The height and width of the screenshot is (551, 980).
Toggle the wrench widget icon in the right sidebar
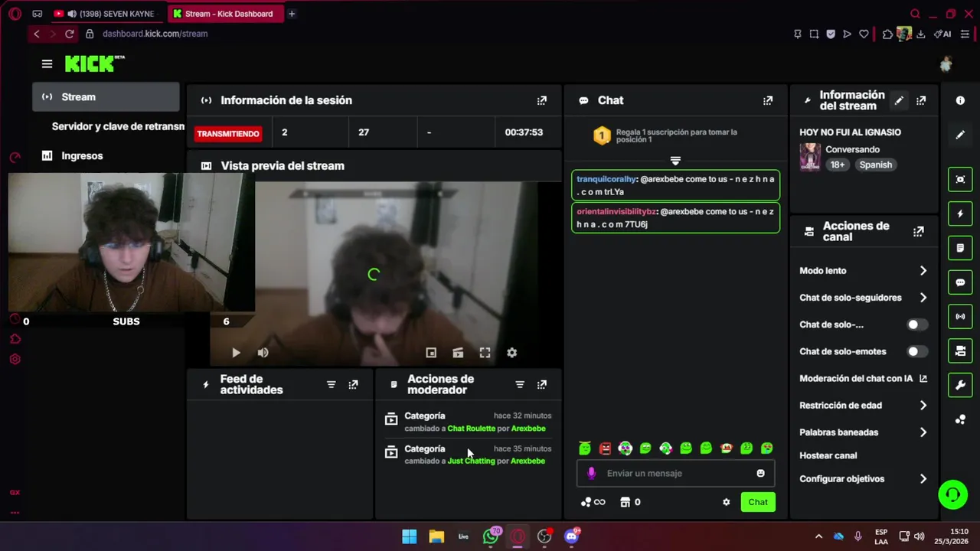click(960, 385)
